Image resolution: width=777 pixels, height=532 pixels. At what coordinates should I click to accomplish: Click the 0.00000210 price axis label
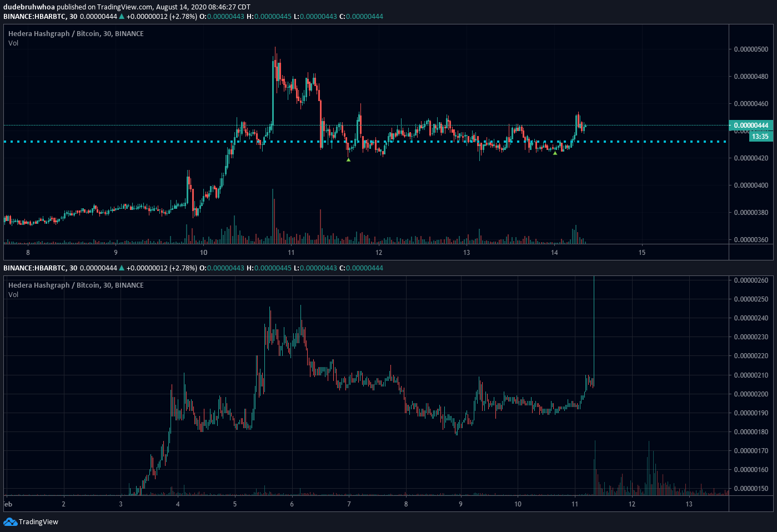[x=751, y=375]
